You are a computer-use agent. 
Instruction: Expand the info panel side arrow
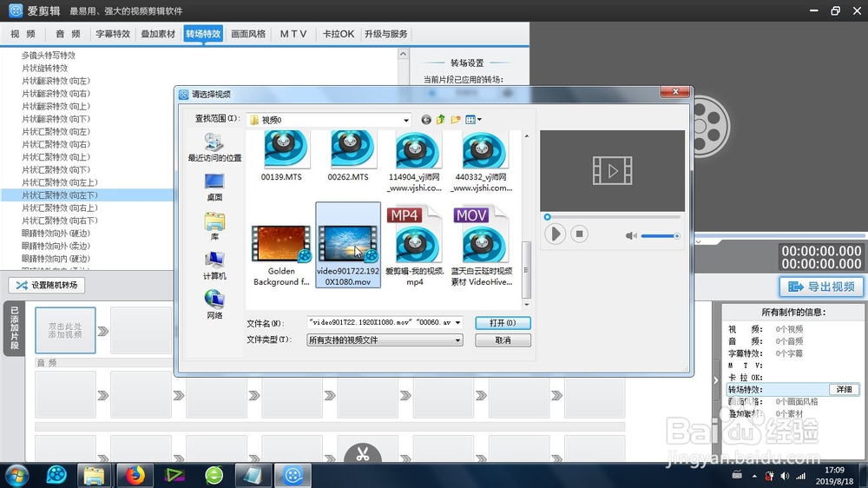tap(716, 380)
